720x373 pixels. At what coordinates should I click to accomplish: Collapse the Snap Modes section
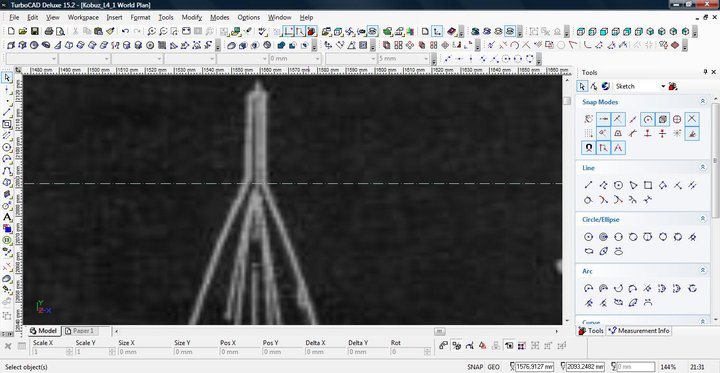coord(703,102)
